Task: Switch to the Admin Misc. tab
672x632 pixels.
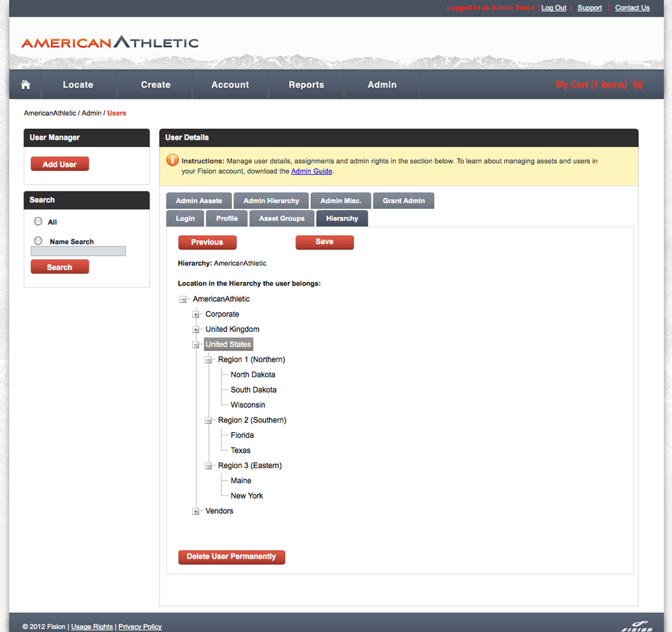Action: pos(341,200)
